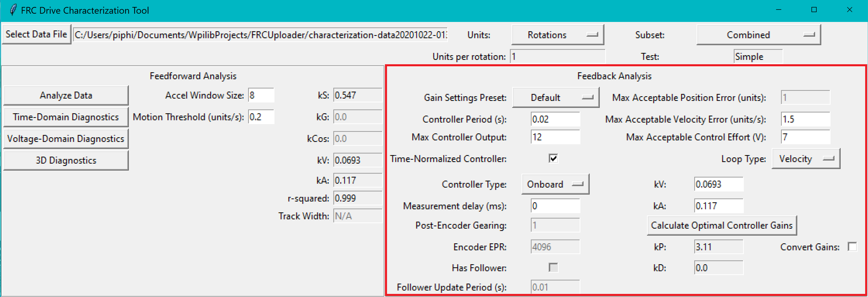The width and height of the screenshot is (868, 297).
Task: Click the kCos value field
Action: 358,138
